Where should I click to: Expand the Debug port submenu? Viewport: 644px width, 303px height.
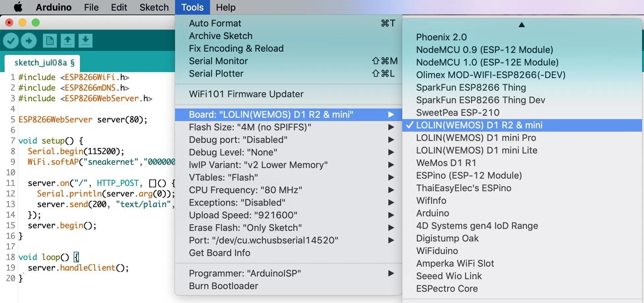(288, 140)
